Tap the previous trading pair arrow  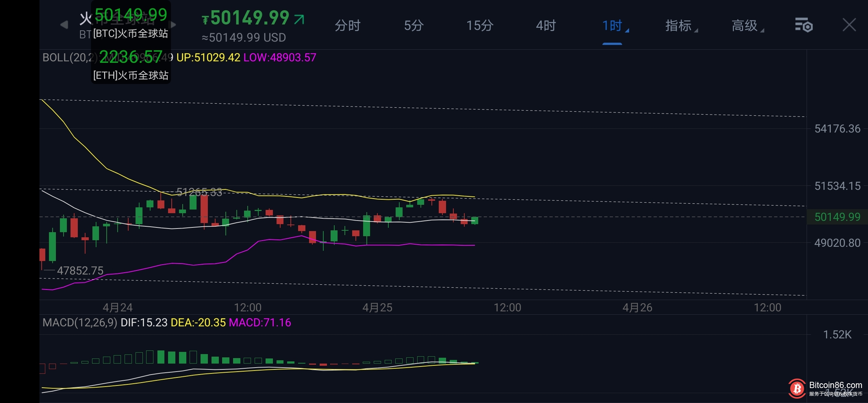(x=64, y=25)
